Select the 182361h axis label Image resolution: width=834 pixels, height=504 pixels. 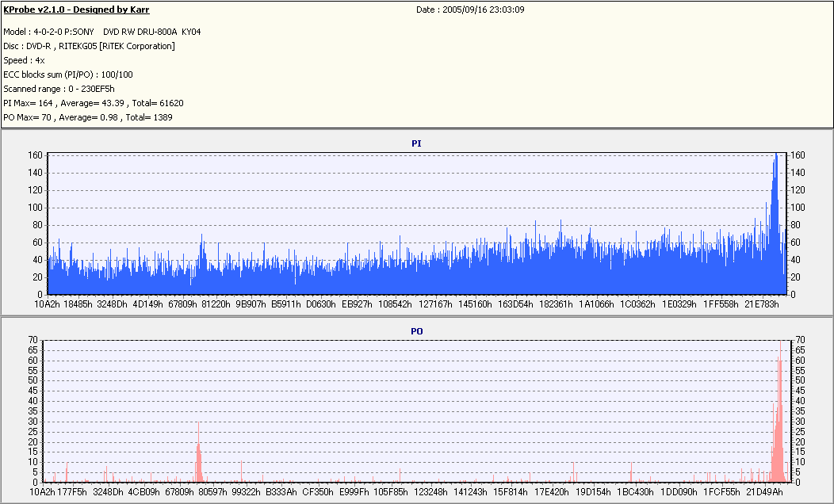point(556,304)
